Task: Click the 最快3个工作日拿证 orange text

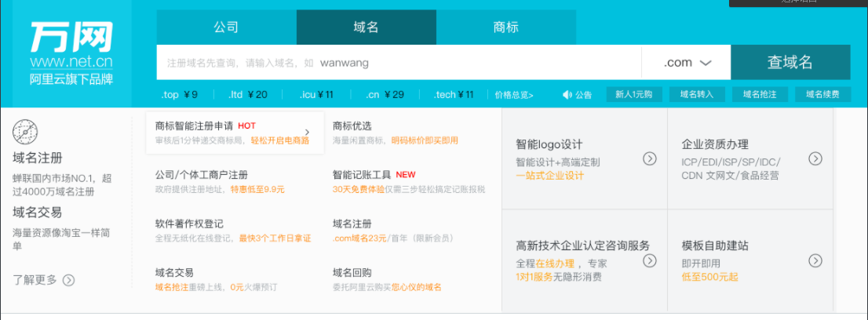Action: pyautogui.click(x=275, y=238)
